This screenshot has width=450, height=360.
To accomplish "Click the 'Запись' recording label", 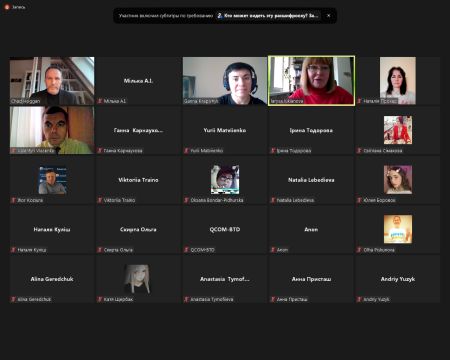I will point(19,7).
